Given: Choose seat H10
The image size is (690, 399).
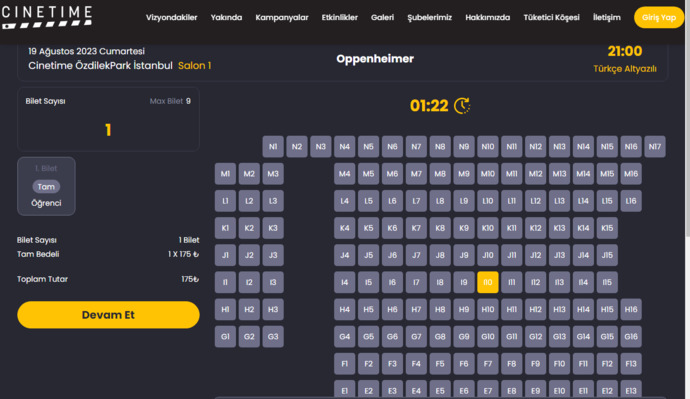Looking at the screenshot, I should (488, 309).
